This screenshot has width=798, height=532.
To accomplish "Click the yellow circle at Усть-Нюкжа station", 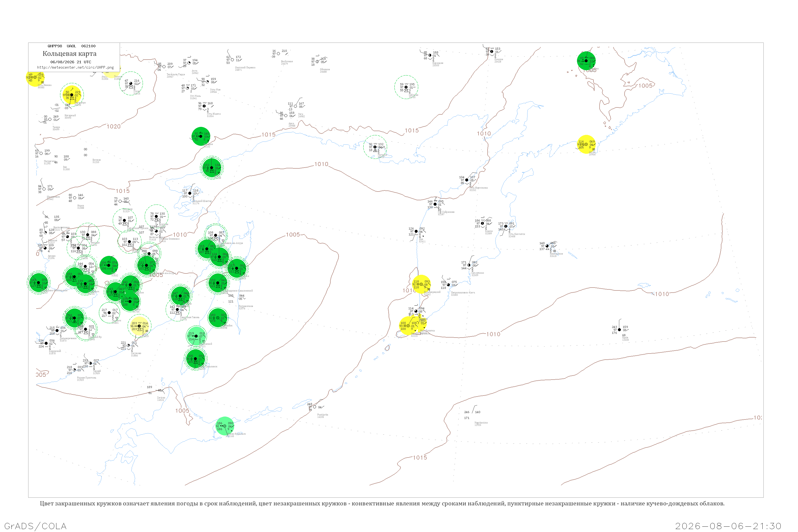I will click(35, 77).
